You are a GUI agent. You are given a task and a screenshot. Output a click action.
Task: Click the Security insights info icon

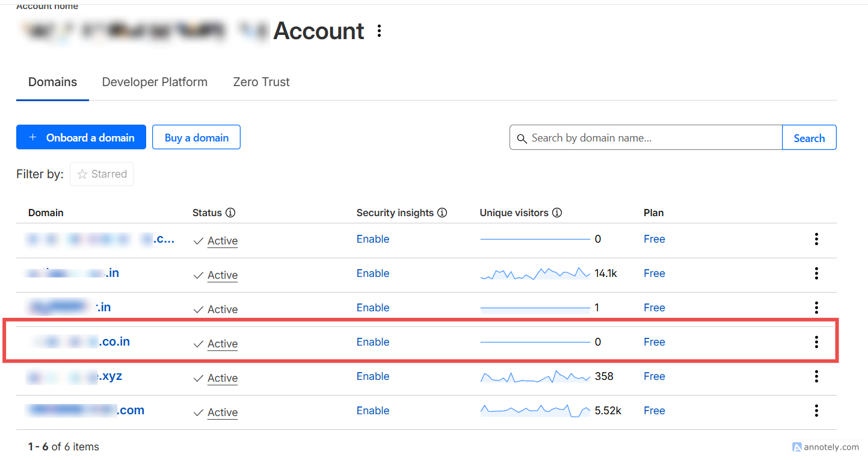(x=442, y=213)
